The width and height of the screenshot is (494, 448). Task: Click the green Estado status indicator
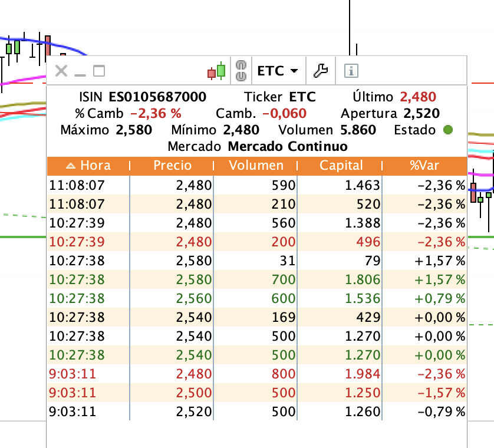[447, 130]
